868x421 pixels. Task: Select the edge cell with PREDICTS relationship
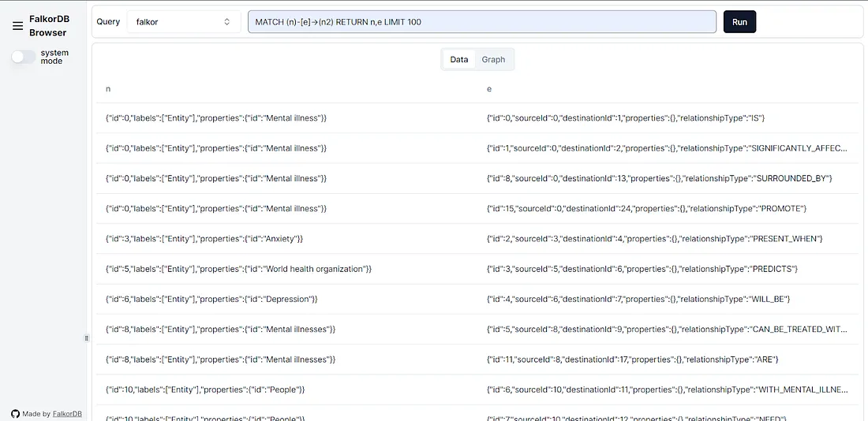tap(642, 269)
